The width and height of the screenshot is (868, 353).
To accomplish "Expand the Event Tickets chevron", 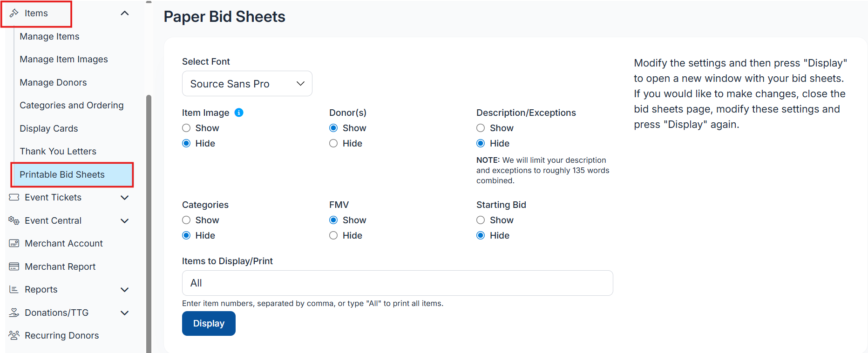I will [124, 197].
